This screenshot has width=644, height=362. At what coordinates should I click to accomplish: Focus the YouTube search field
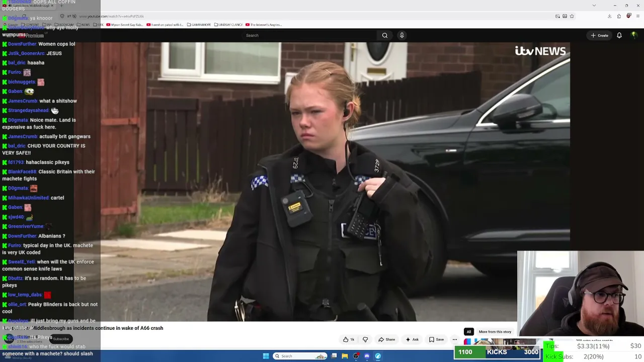pyautogui.click(x=309, y=35)
